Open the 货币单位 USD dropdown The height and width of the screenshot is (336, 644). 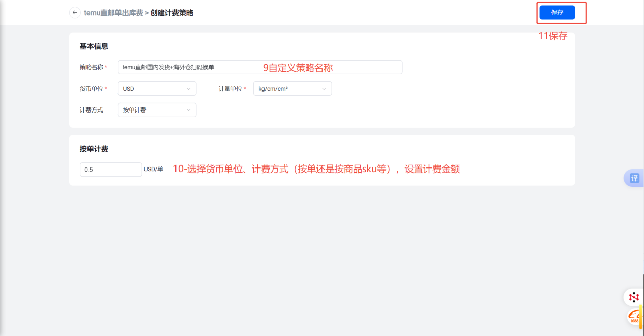point(157,89)
